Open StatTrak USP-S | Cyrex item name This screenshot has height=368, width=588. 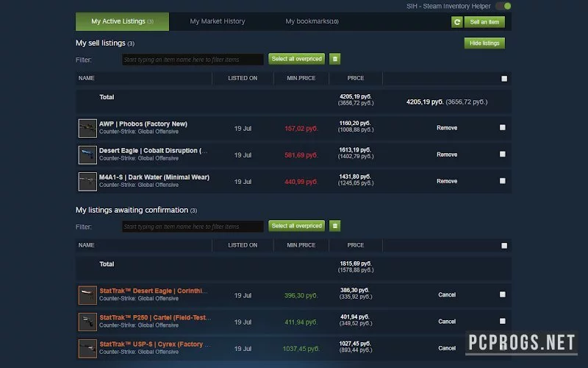click(155, 344)
